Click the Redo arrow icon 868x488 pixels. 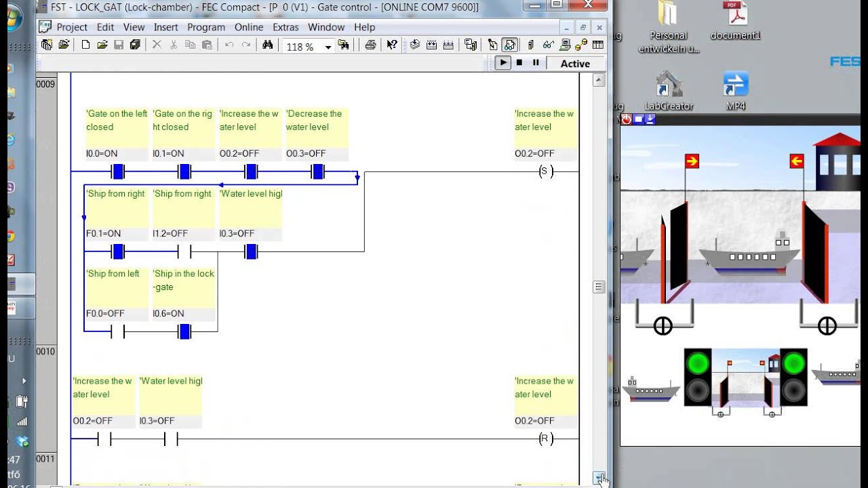246,45
